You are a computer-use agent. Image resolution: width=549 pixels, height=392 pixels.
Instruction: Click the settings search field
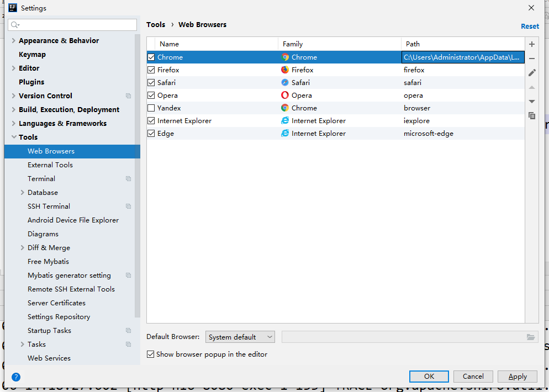72,24
